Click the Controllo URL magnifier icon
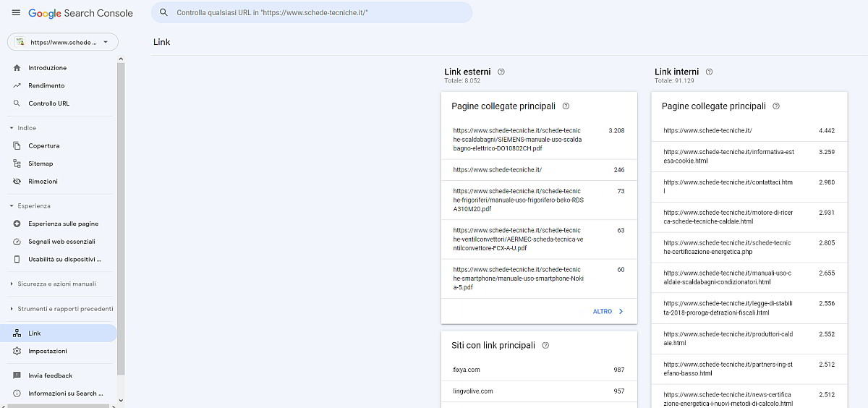 [x=17, y=103]
